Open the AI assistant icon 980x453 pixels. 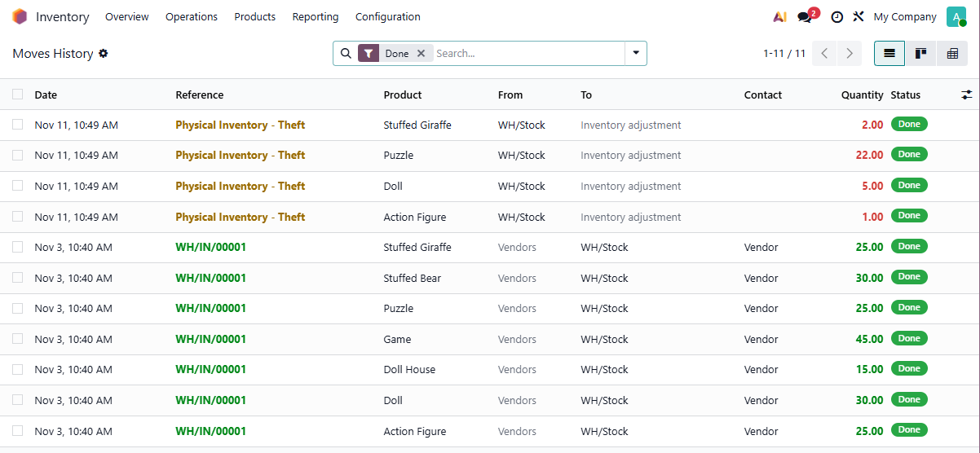coord(779,17)
